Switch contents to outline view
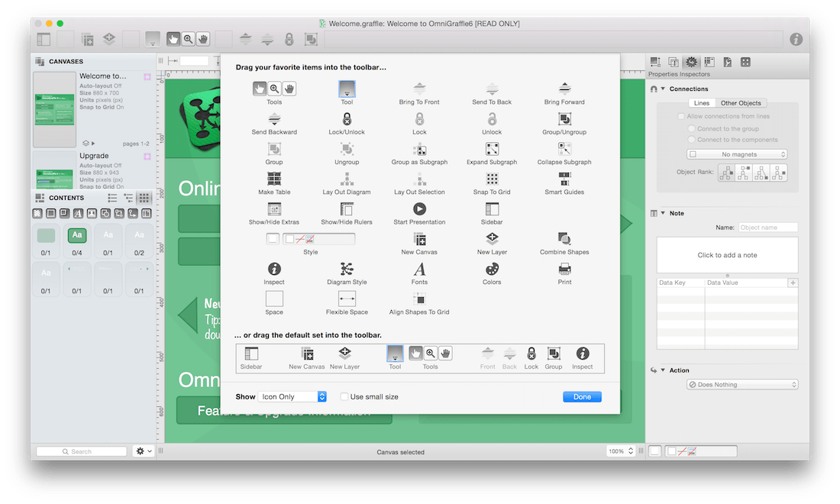Screen dimensions: 840x504 click(x=128, y=199)
